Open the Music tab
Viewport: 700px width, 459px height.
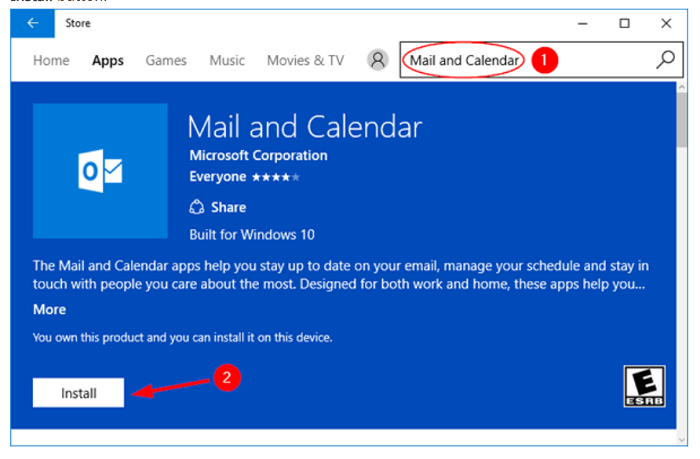coord(227,60)
